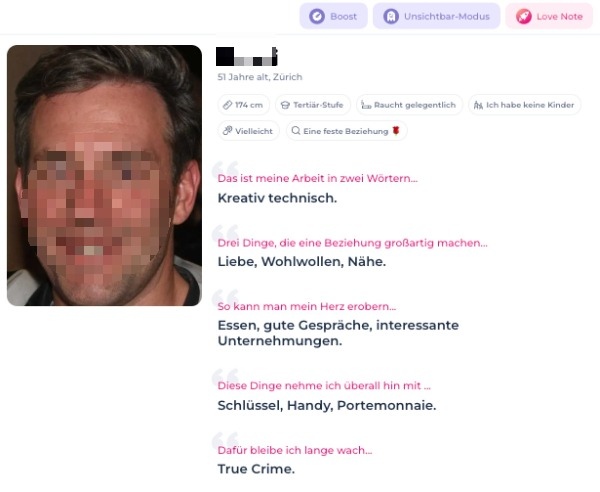Click the pink Love Note heart icon
The image size is (600, 492).
pyautogui.click(x=523, y=16)
